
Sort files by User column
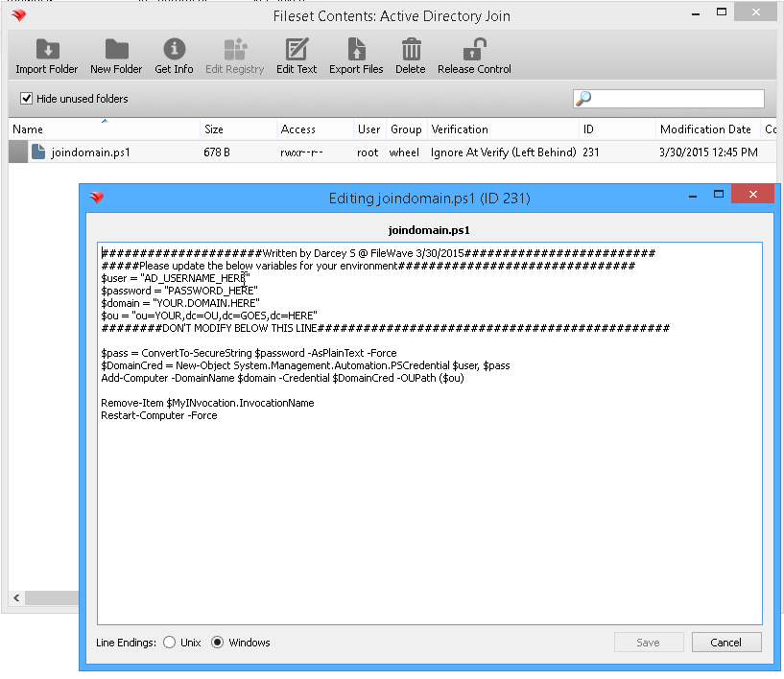[x=369, y=129]
